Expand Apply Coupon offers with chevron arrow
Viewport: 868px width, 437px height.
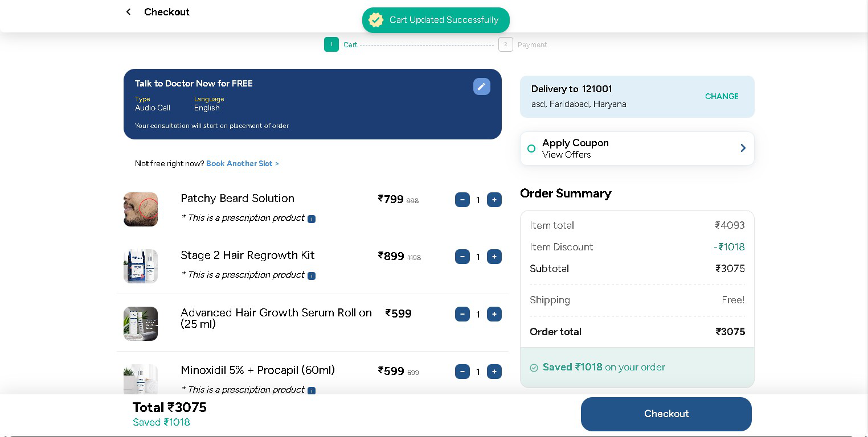743,148
